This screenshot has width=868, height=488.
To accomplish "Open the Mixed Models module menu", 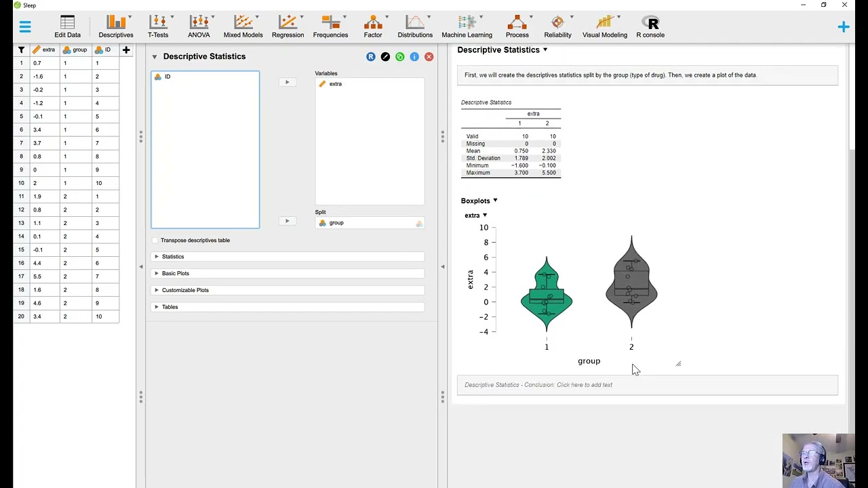I will point(243,27).
